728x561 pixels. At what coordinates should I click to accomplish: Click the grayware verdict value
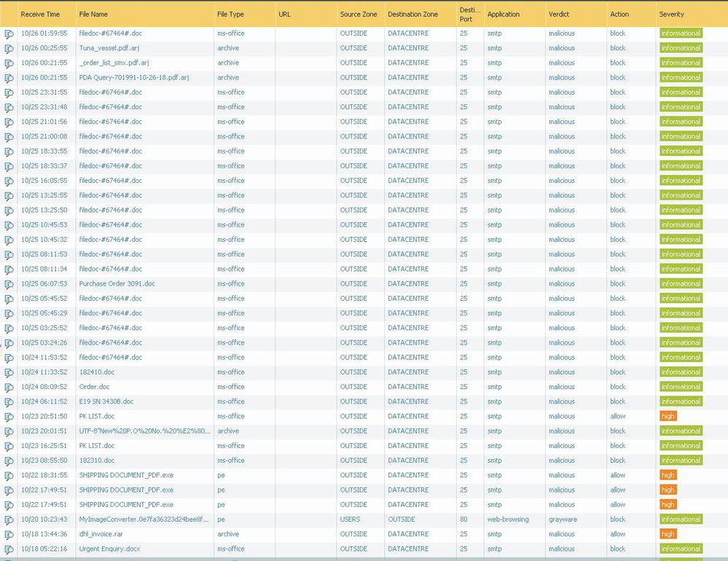click(563, 519)
